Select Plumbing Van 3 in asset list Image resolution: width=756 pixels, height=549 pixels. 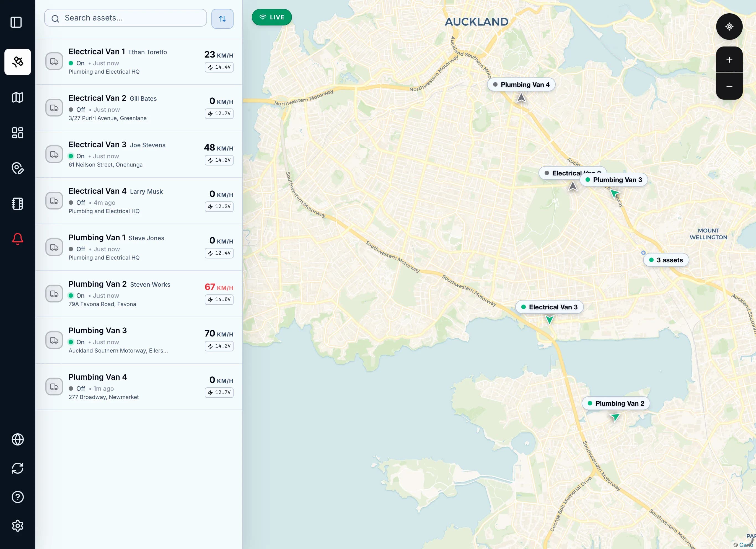pyautogui.click(x=139, y=340)
